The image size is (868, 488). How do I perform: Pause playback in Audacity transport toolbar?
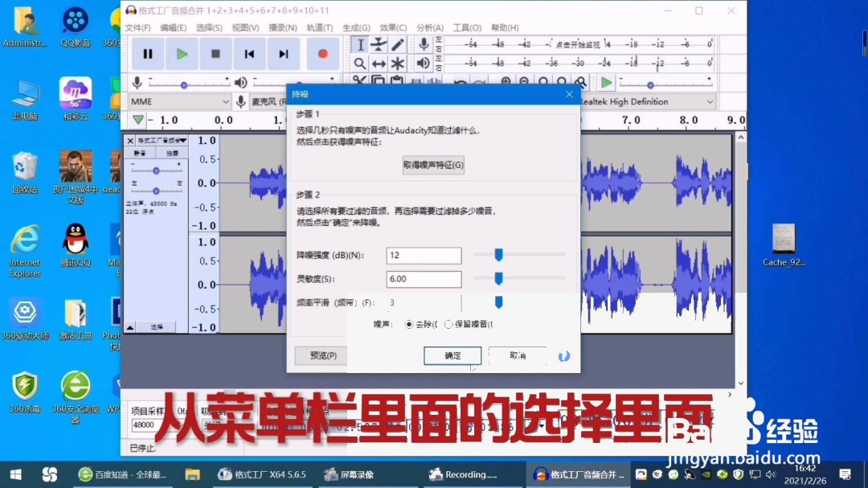[x=147, y=54]
